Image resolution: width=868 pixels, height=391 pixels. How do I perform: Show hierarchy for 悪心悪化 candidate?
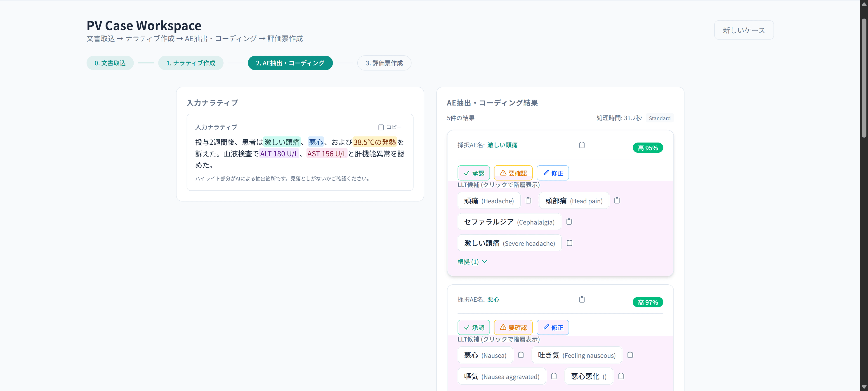589,377
